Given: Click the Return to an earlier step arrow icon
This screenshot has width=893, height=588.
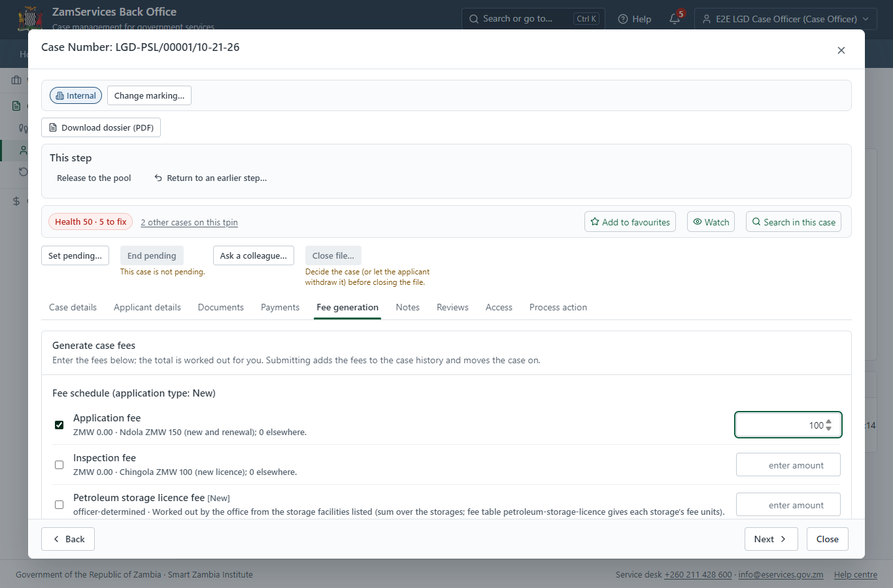Looking at the screenshot, I should 158,178.
